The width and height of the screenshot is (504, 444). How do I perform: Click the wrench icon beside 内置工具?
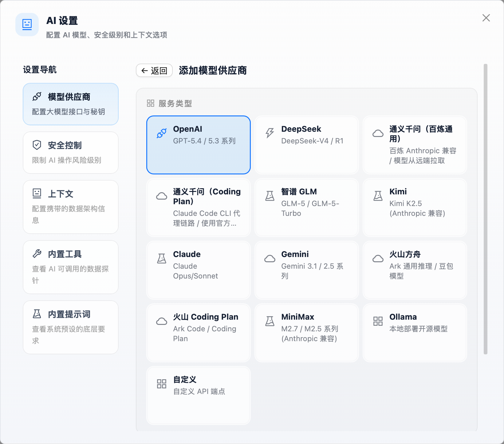[x=37, y=254]
